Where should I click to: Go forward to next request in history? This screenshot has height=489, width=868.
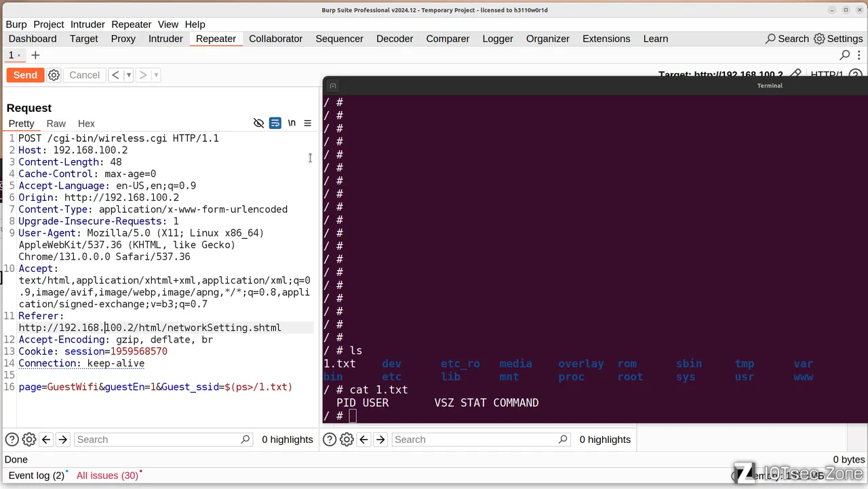point(143,75)
